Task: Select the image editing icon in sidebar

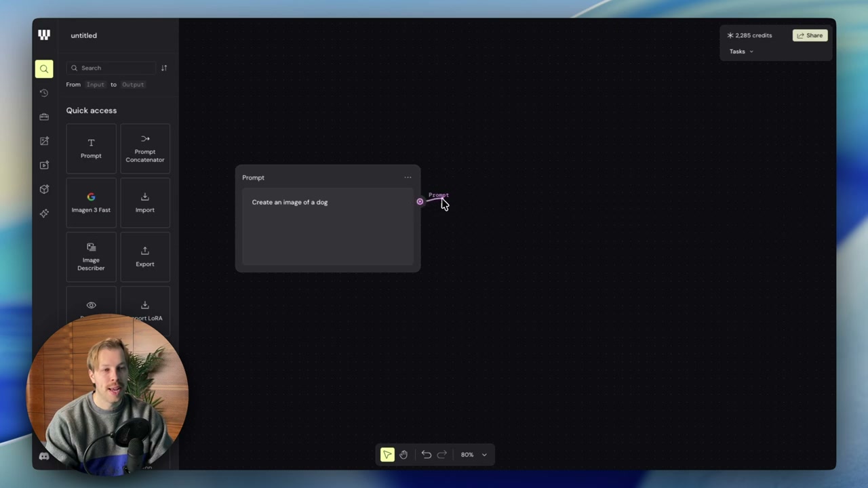Action: click(x=44, y=141)
